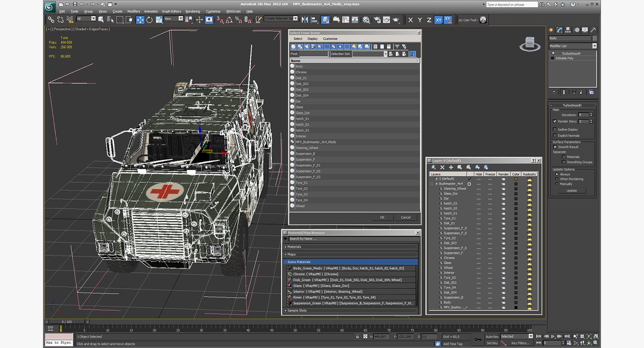The height and width of the screenshot is (348, 644).
Task: Expand Maps group in Material Browser
Action: click(x=285, y=254)
